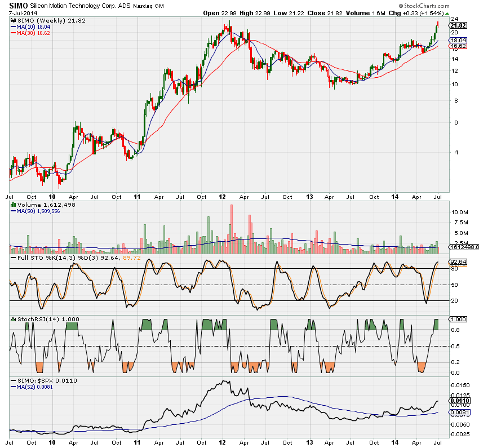Click the boxed 21.82 price tag on the axis
Image resolution: width=479 pixels, height=448 pixels.
(x=458, y=25)
